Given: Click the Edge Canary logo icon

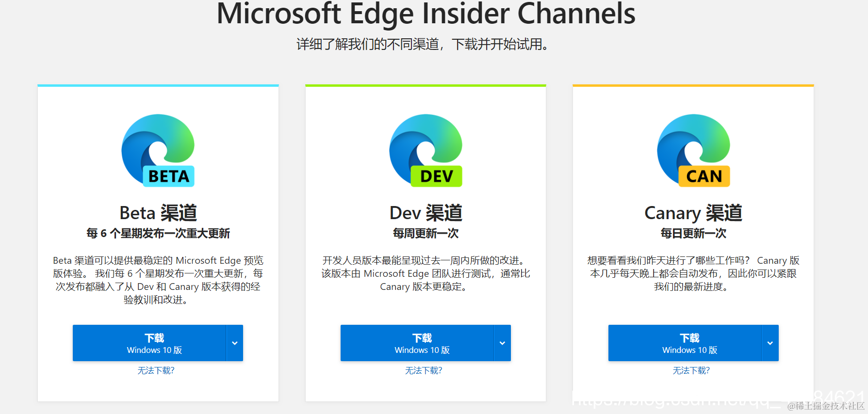Looking at the screenshot, I should click(694, 150).
